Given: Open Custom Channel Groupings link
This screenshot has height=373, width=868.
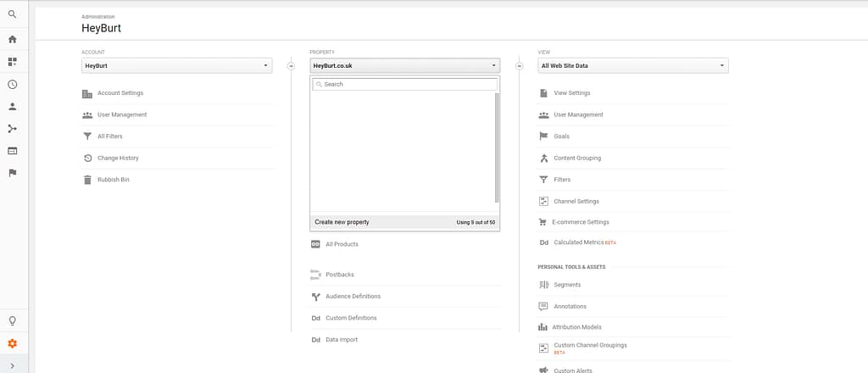Looking at the screenshot, I should [x=590, y=345].
